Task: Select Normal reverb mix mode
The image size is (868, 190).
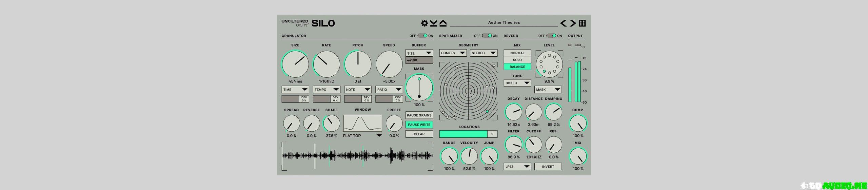Action: click(517, 53)
